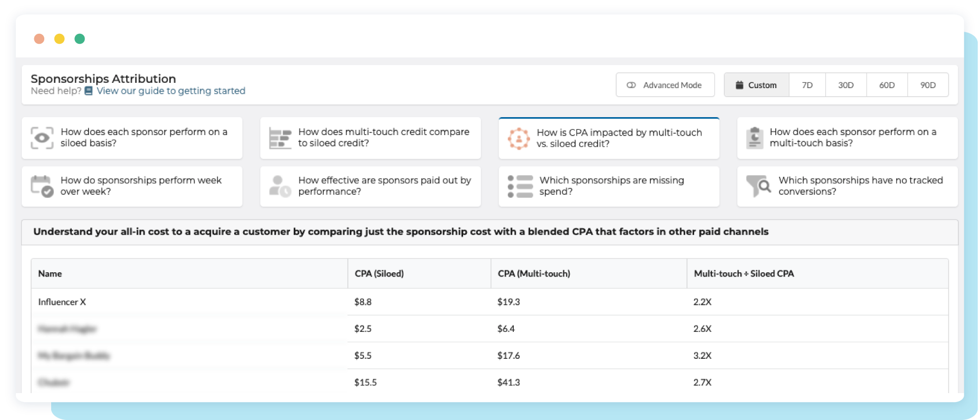The image size is (980, 420).
Task: Click the bar chart icon for multi-touch credit comparison
Action: point(280,138)
